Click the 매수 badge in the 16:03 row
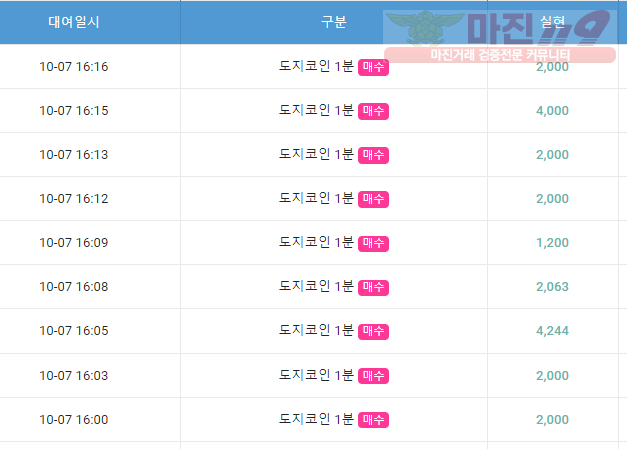 373,375
